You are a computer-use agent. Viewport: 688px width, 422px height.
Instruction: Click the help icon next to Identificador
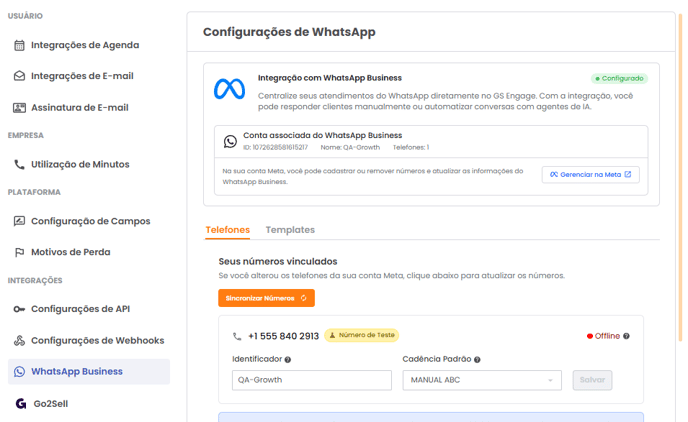pyautogui.click(x=288, y=360)
